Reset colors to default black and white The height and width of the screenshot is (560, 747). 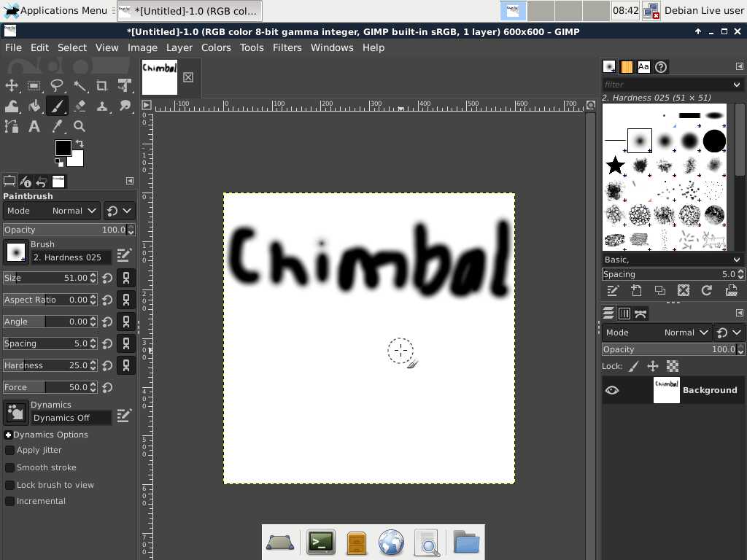pos(59,163)
